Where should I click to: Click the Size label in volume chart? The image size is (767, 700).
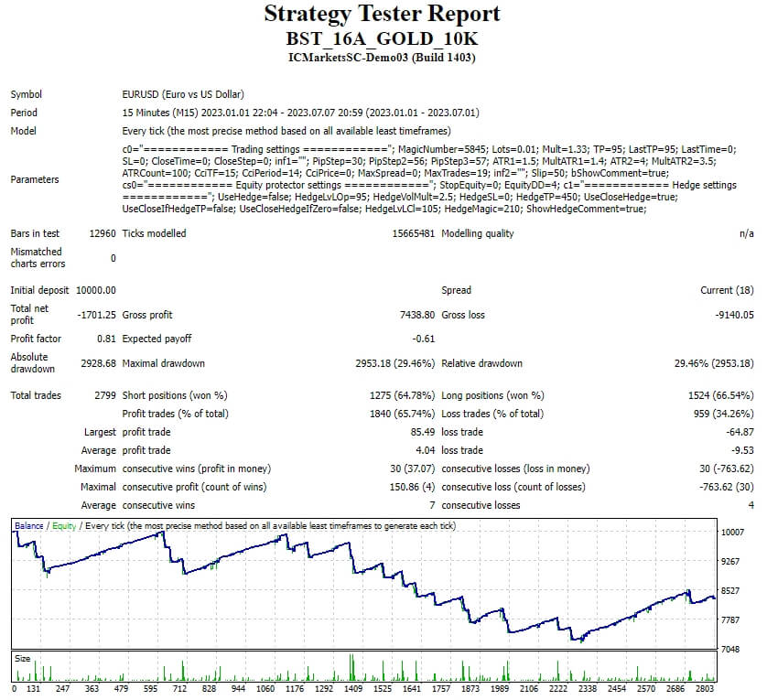click(x=23, y=659)
